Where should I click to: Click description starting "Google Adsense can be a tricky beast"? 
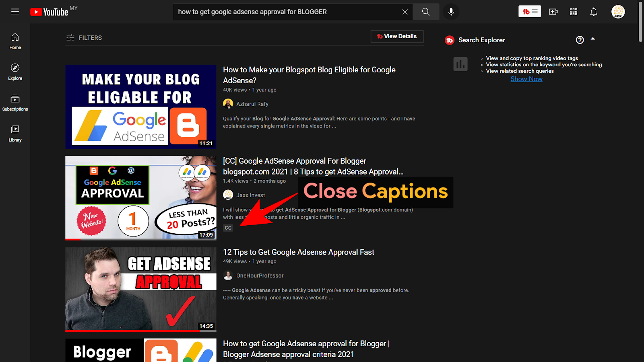[x=316, y=294]
